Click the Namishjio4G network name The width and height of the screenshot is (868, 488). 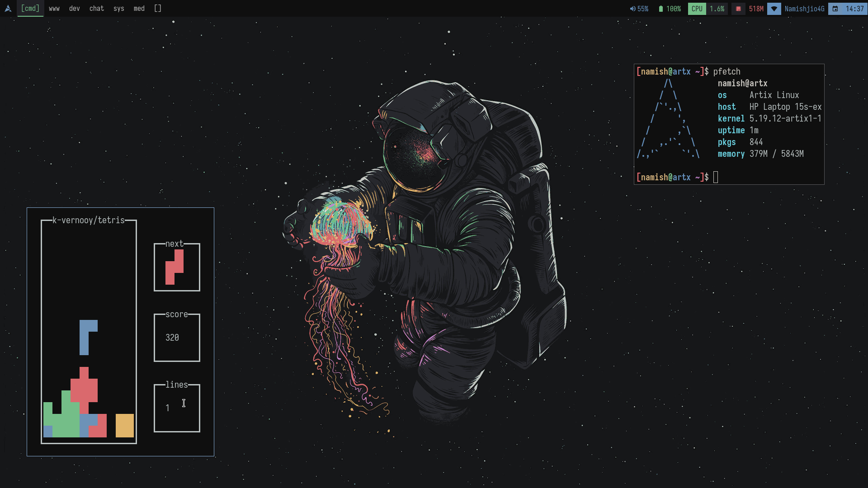804,9
